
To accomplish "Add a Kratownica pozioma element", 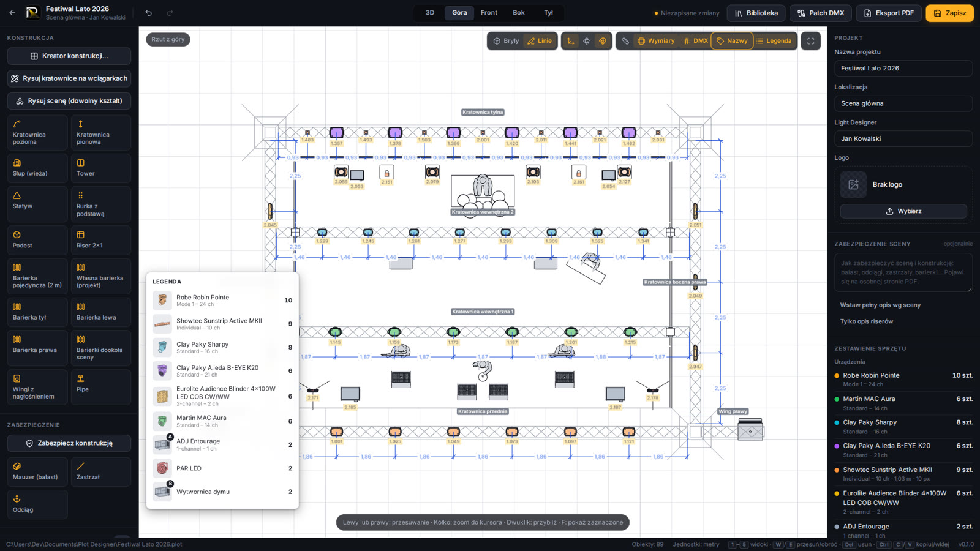I will coord(37,132).
